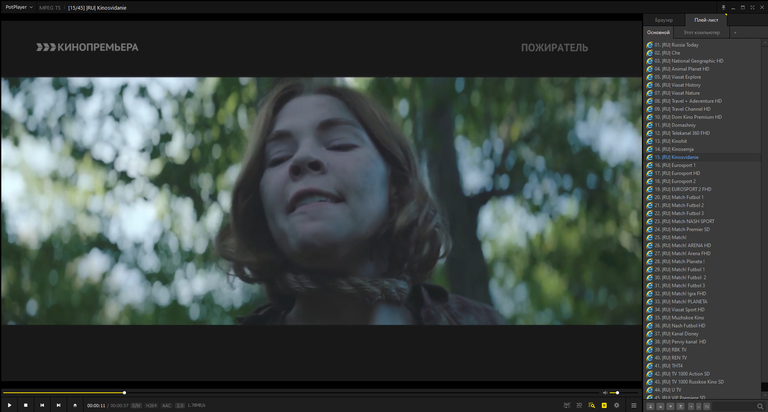Switch to the Плей-лист tab
This screenshot has width=768, height=412.
pos(706,20)
